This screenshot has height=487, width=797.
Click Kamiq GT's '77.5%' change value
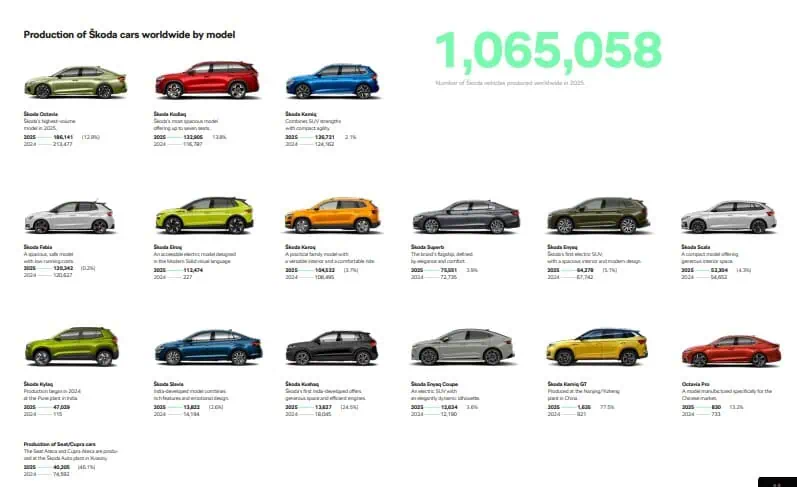(x=607, y=407)
